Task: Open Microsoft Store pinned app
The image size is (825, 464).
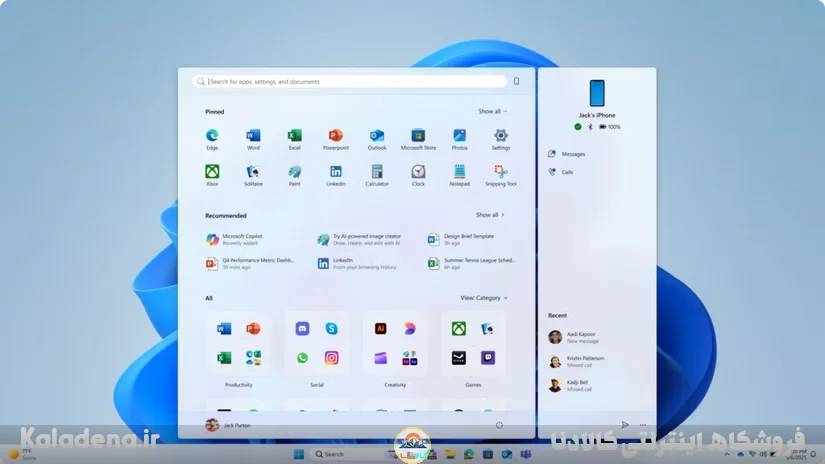Action: 418,139
